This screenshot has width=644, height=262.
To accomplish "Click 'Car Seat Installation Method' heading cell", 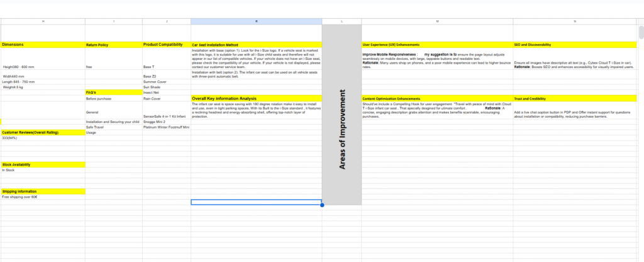I will click(x=256, y=45).
